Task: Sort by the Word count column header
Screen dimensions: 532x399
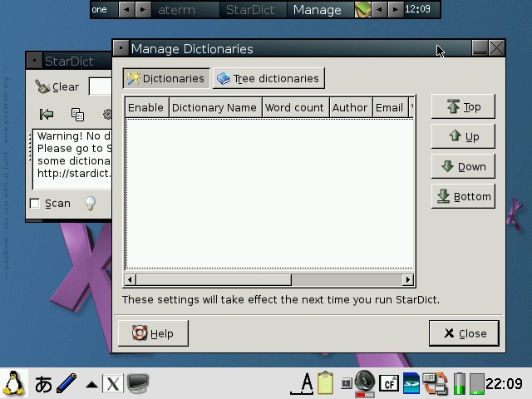Action: click(294, 107)
